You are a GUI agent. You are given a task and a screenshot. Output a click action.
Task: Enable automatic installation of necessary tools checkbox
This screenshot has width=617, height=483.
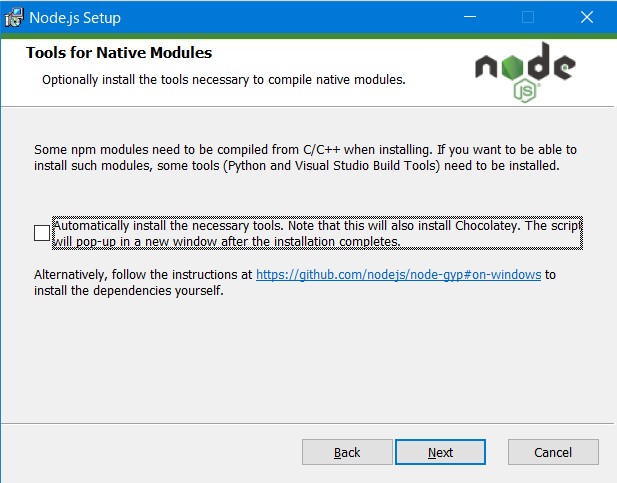tap(42, 233)
